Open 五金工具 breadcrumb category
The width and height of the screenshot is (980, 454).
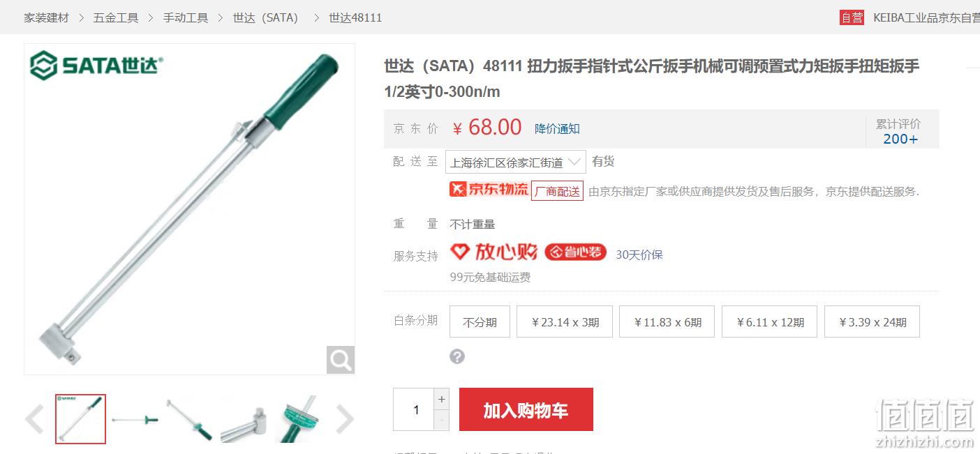[116, 17]
